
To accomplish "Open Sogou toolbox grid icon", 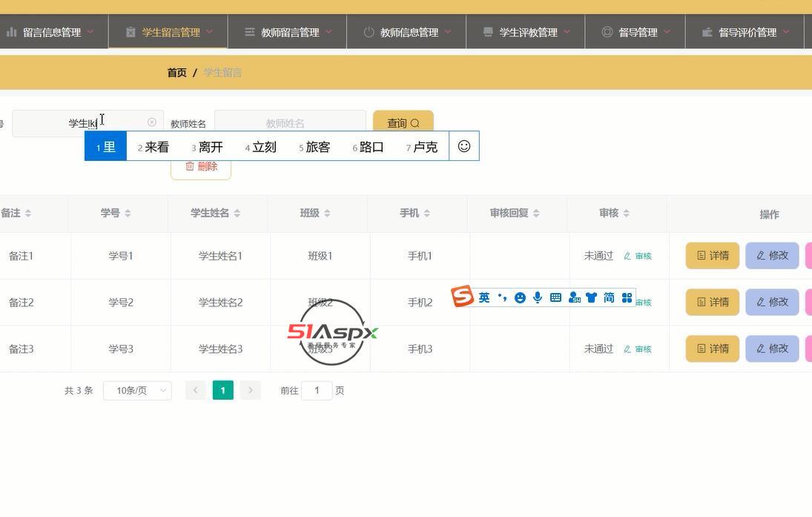I will coord(627,297).
